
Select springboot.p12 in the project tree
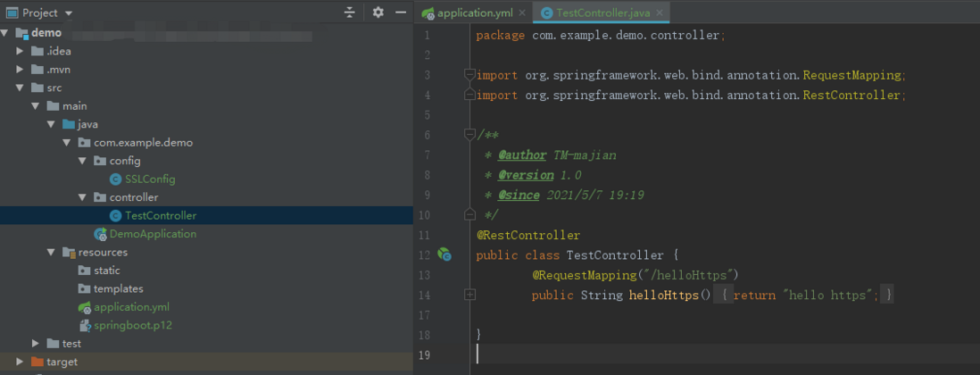click(133, 326)
